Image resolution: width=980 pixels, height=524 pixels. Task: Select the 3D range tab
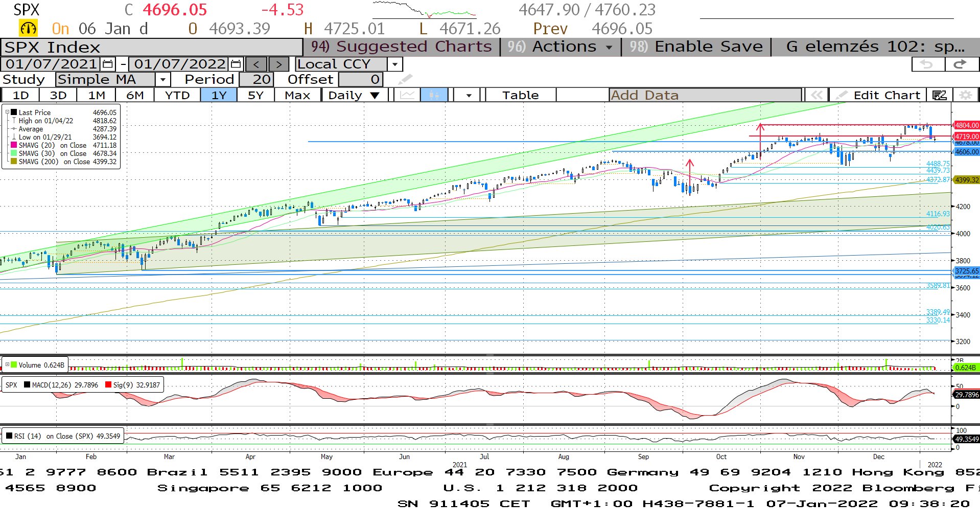pyautogui.click(x=58, y=95)
